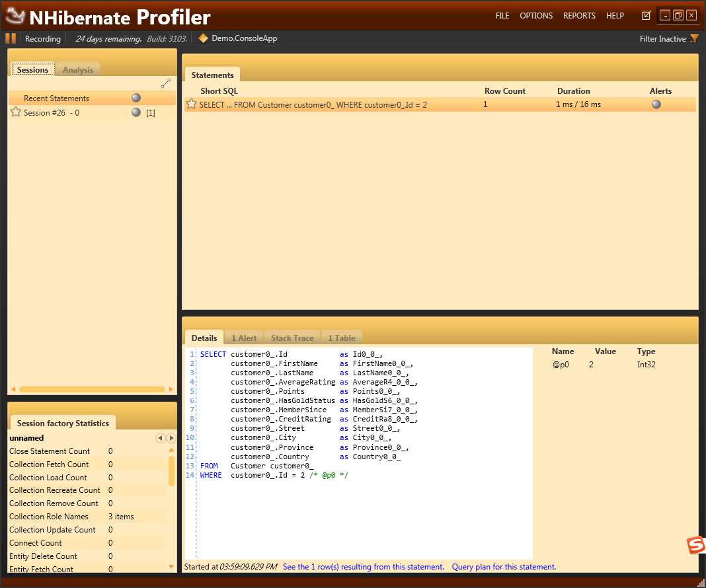Sort by Duration column header
Screen dimensions: 706x588
[573, 91]
